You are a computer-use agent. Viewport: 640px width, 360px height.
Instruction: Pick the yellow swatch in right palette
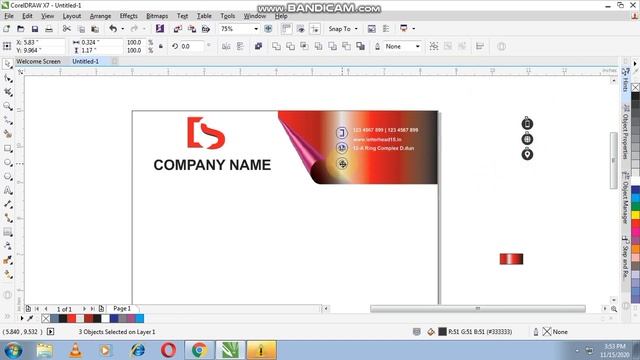(636, 214)
